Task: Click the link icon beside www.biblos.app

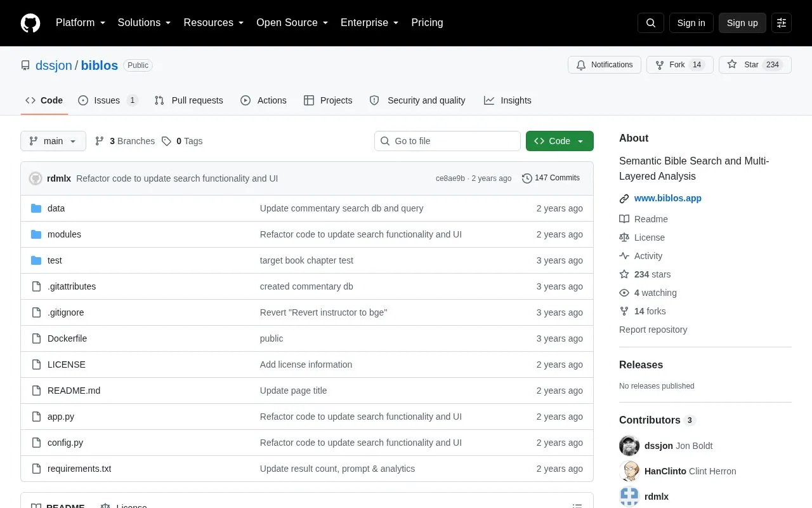Action: pyautogui.click(x=624, y=198)
